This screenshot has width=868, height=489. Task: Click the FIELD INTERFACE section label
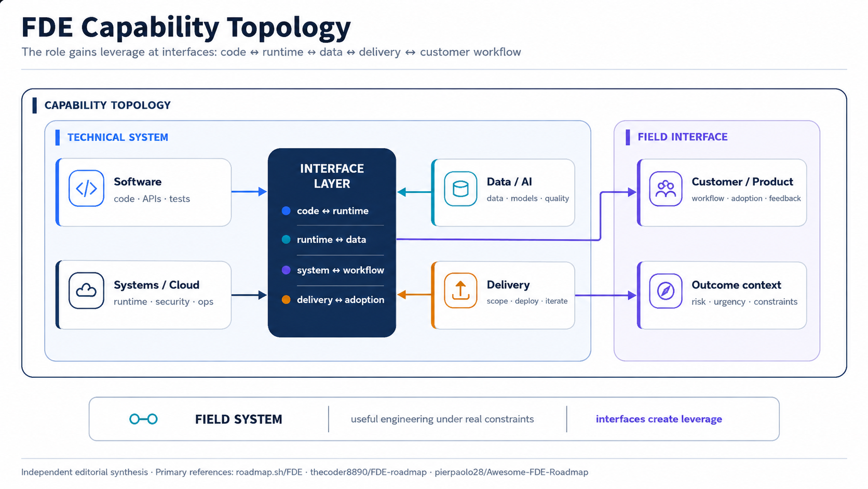click(x=683, y=137)
